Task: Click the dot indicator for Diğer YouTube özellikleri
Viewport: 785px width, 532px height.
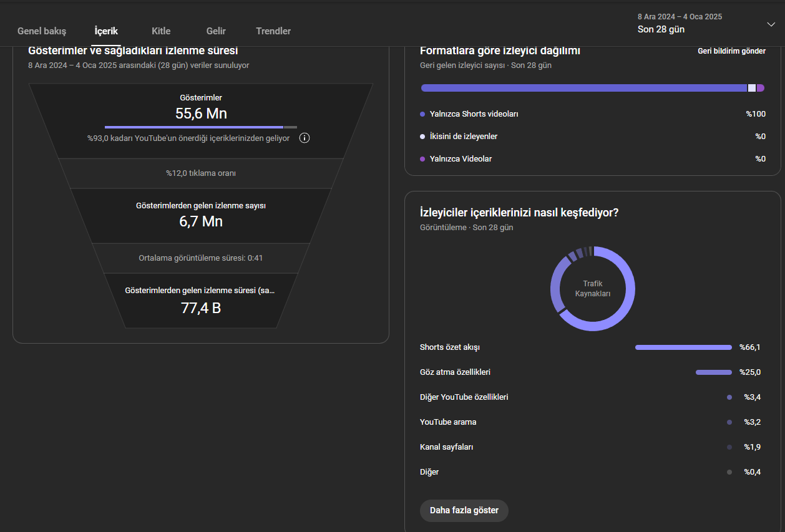Action: pos(729,397)
